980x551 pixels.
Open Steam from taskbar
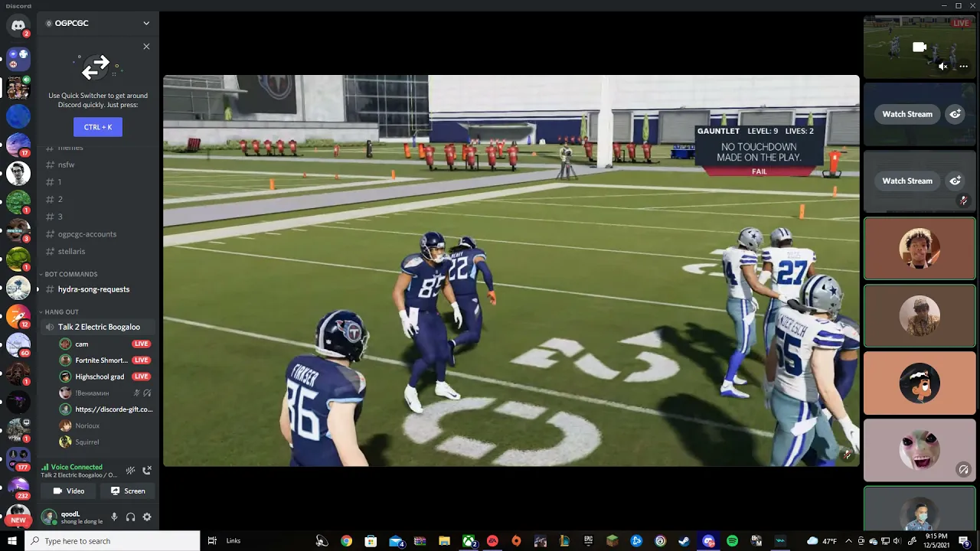[x=684, y=541]
